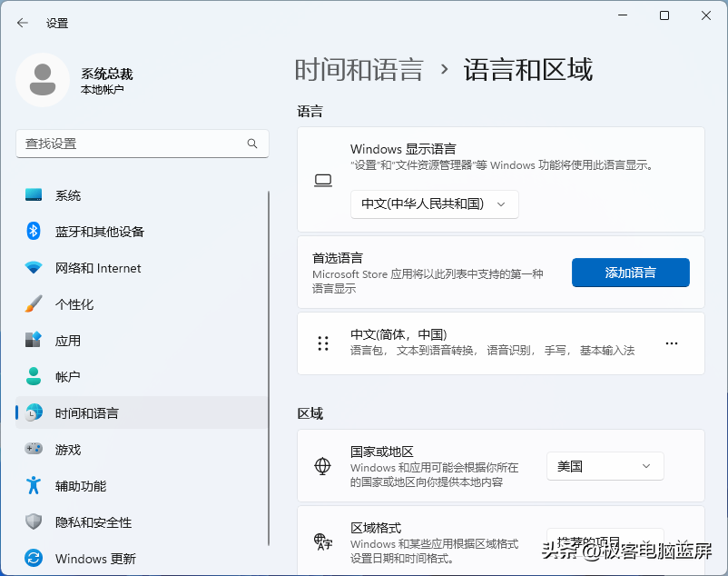Viewport: 728px width, 576px height.
Task: Close the Settings window
Action: click(706, 15)
